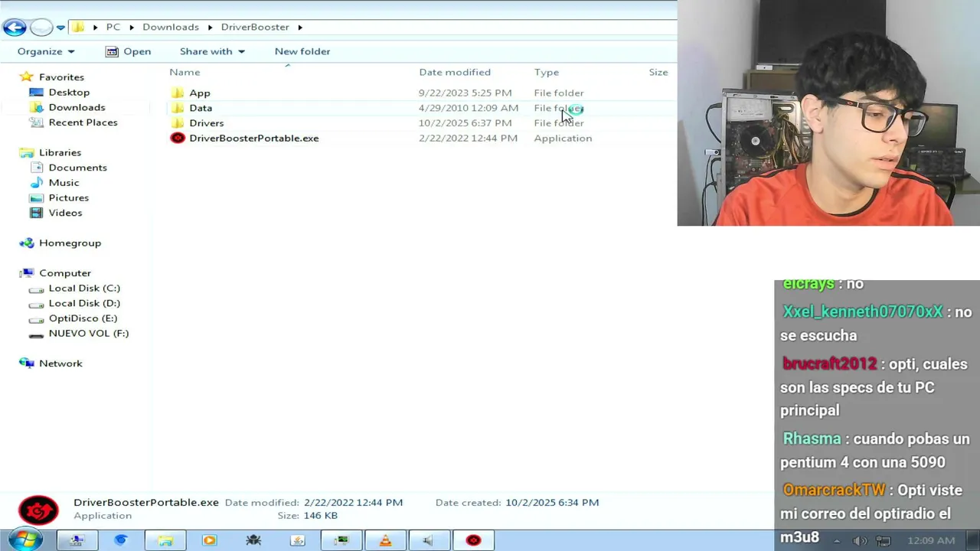
Task: Click the large DriverBooster icon in details pane
Action: click(x=38, y=510)
